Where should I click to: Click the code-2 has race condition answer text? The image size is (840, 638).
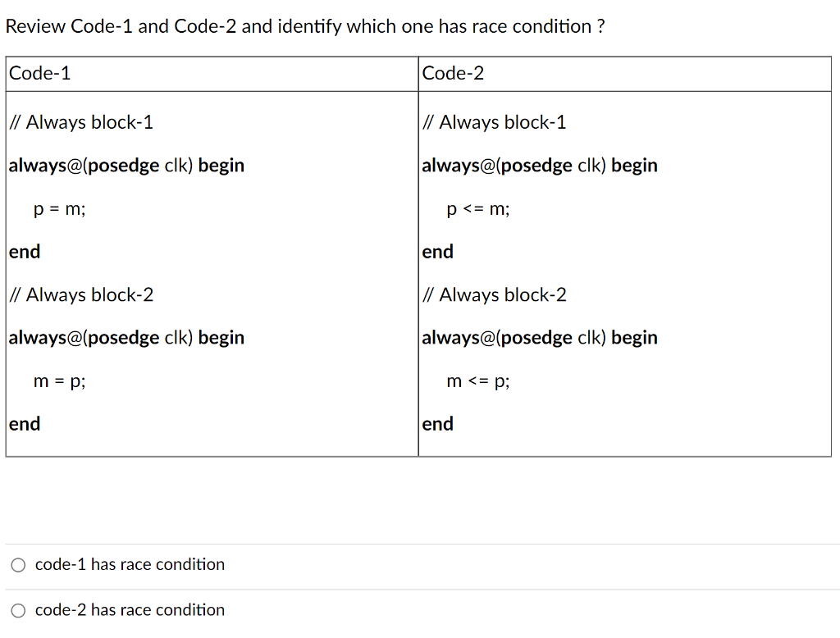[129, 610]
